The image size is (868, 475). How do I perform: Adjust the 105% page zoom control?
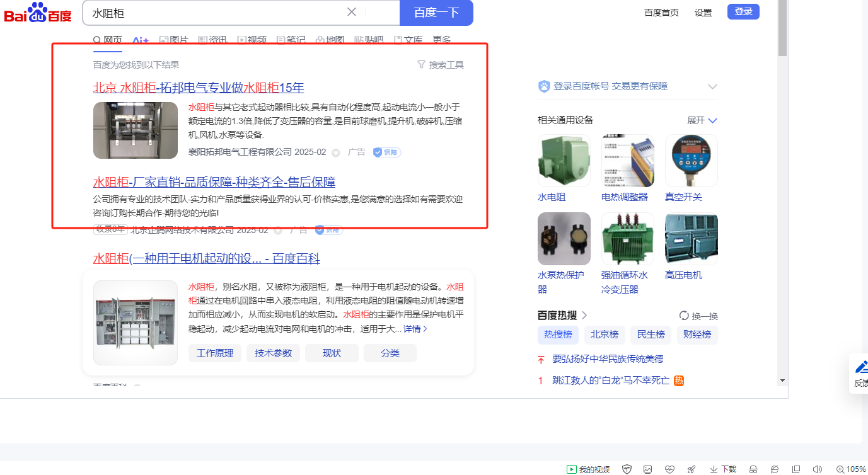[850, 469]
